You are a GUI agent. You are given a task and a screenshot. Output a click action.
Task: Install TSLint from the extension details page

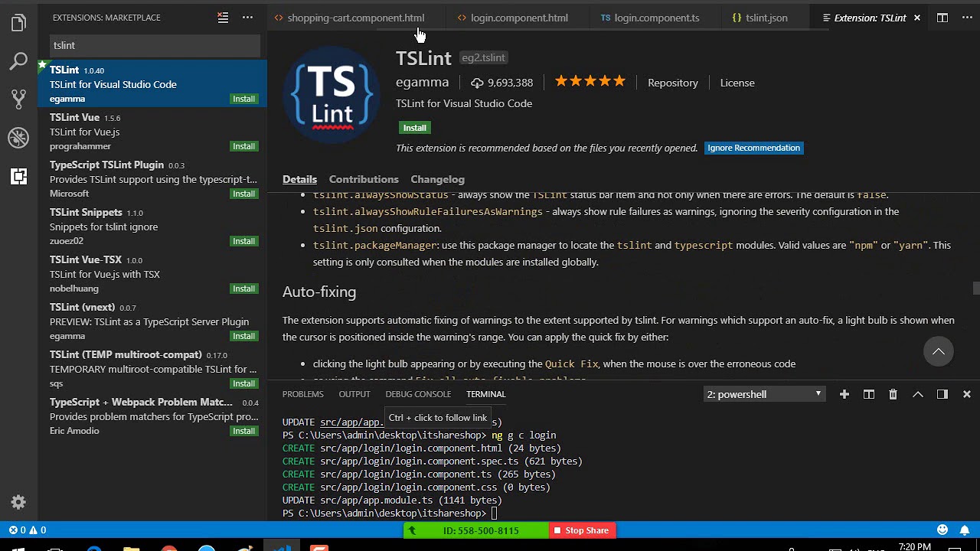414,128
